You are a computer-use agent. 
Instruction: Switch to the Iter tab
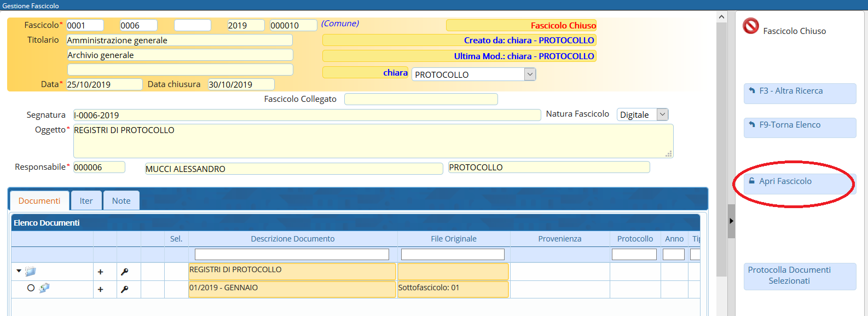click(x=86, y=201)
